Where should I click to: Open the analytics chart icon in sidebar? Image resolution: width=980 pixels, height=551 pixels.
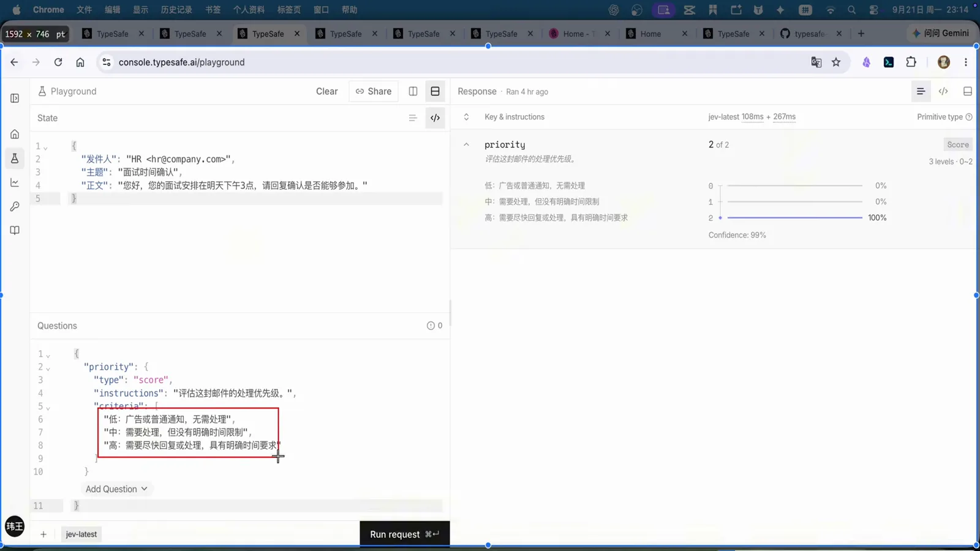[x=15, y=182]
